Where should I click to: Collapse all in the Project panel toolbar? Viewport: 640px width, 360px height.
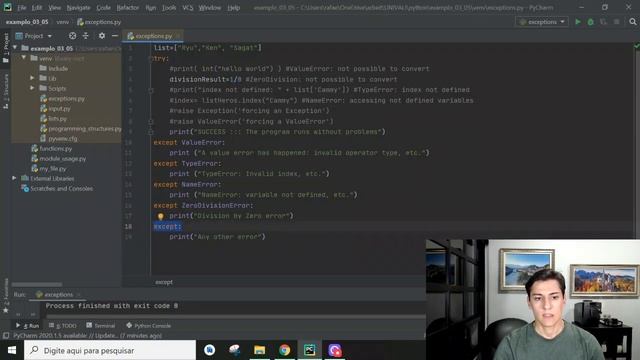85,36
